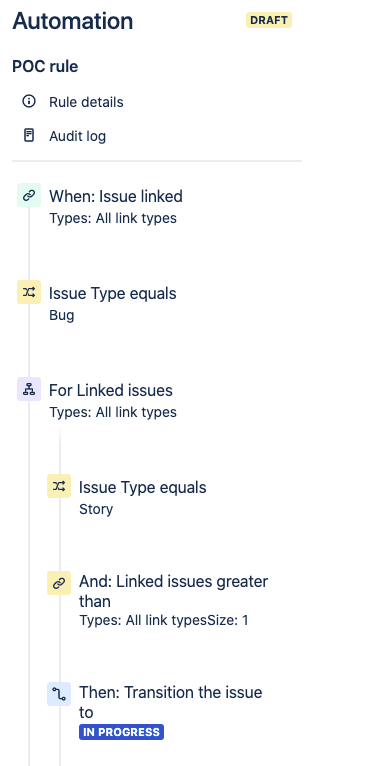Click the POC rule name heading
The height and width of the screenshot is (766, 389).
tap(45, 66)
